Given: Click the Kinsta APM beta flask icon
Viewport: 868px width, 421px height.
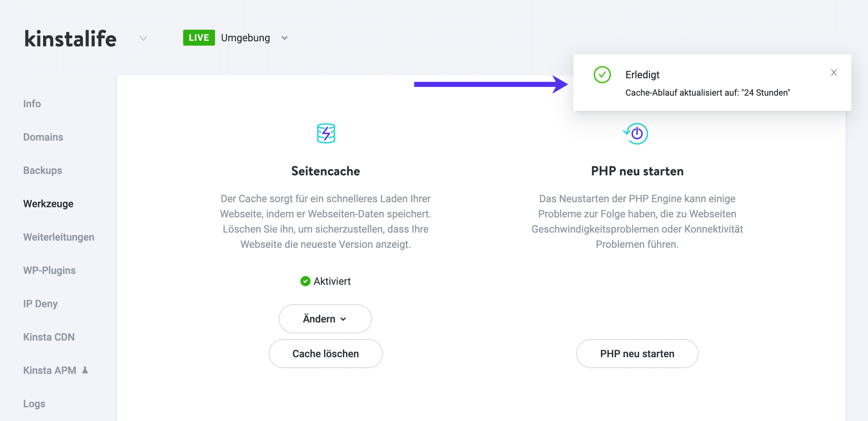Looking at the screenshot, I should [85, 370].
